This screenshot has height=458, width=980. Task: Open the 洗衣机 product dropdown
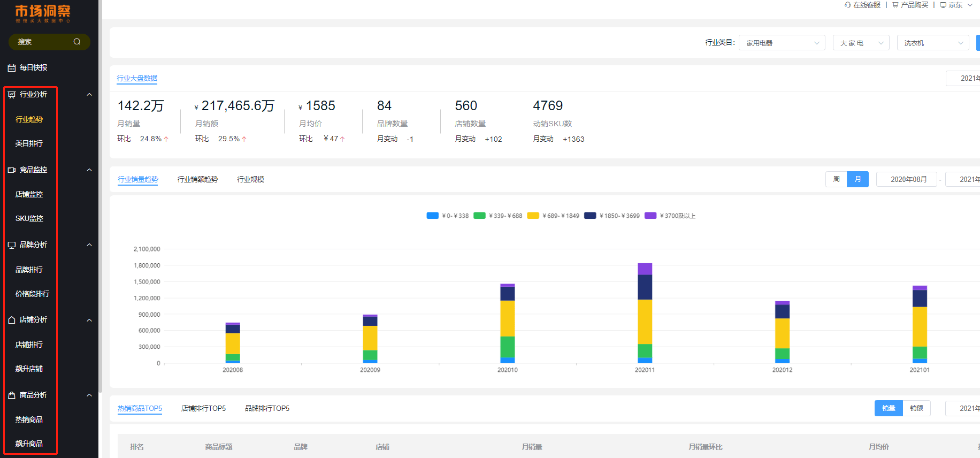932,43
